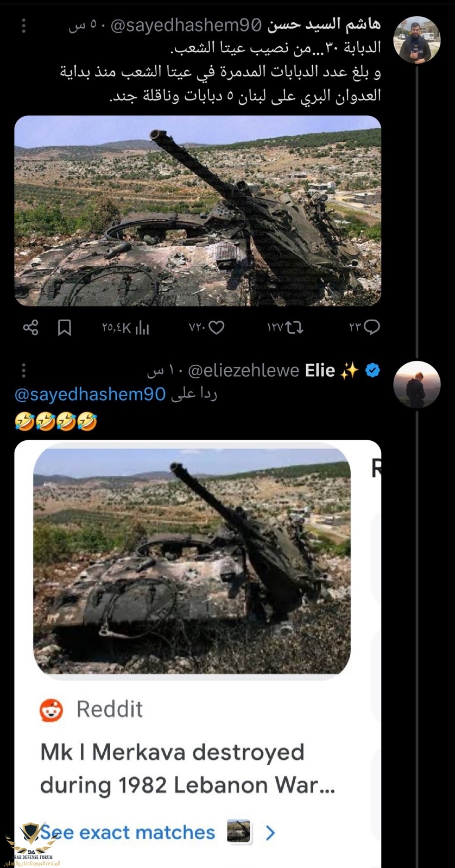This screenshot has height=868, width=455.
Task: Open the destroyed tank photo in first tweet
Action: [198, 210]
